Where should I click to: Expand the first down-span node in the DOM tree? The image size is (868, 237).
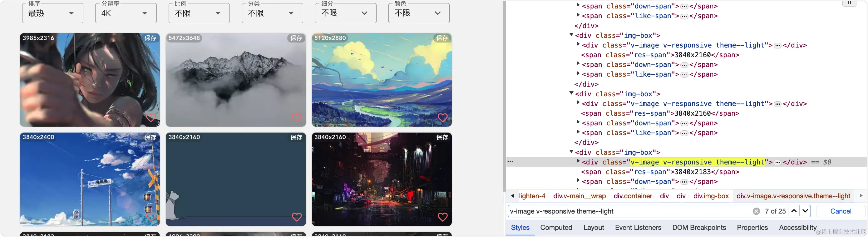[x=578, y=5]
